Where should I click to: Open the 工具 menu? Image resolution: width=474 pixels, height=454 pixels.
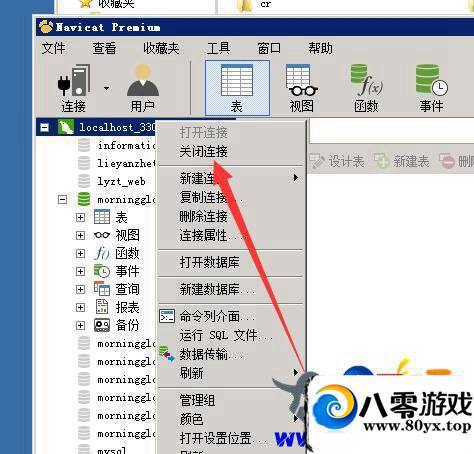coord(218,48)
